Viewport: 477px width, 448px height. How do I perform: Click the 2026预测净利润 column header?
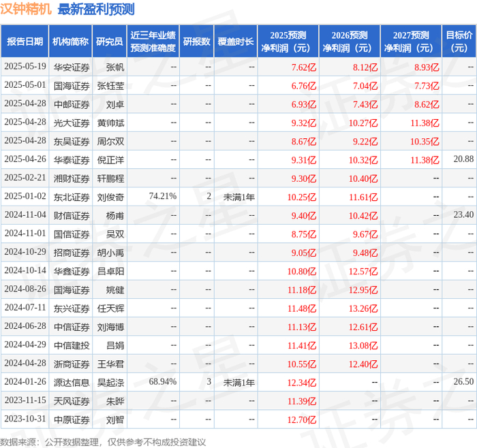click(350, 42)
